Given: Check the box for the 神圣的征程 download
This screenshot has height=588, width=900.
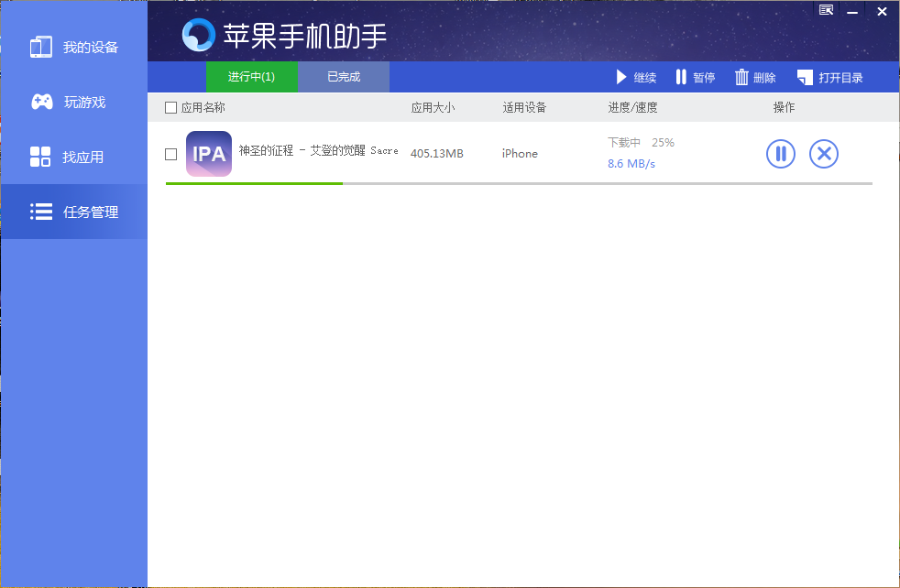Looking at the screenshot, I should pyautogui.click(x=171, y=154).
